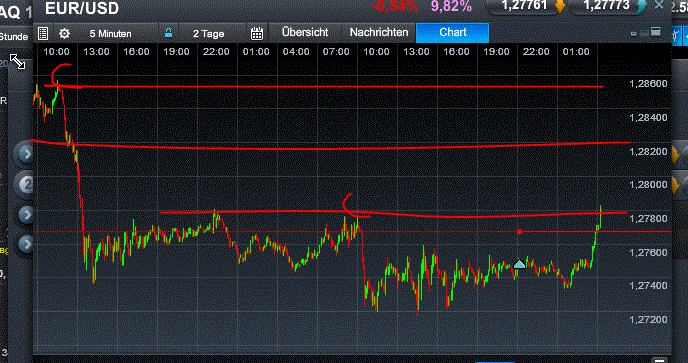Select the largest window size icon
The width and height of the screenshot is (688, 363).
click(656, 32)
